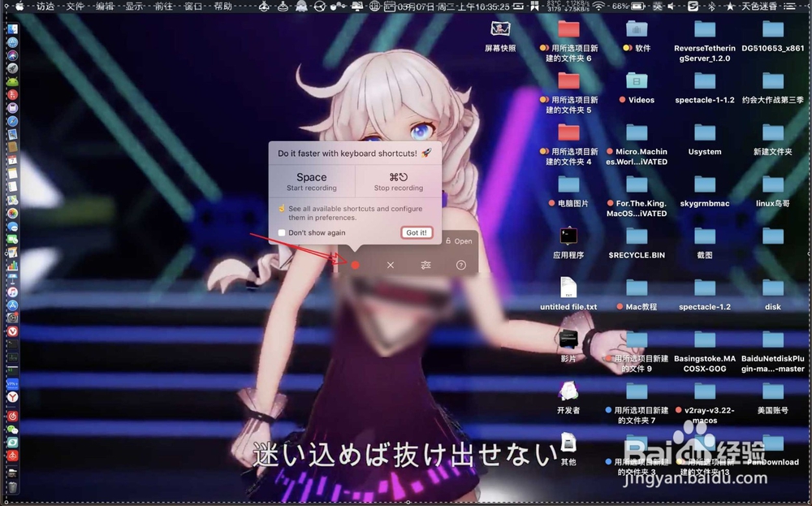
Task: Dismiss the shortcuts tip with Got it!
Action: pyautogui.click(x=417, y=232)
